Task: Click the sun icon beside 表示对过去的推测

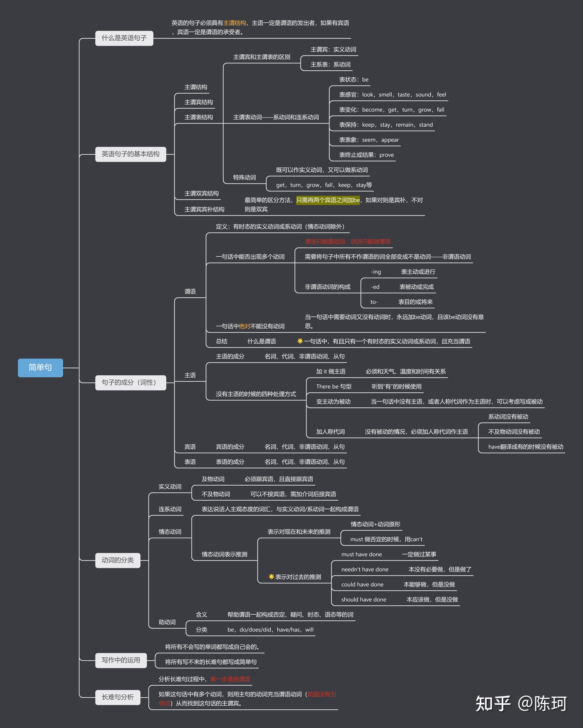Action: (271, 577)
